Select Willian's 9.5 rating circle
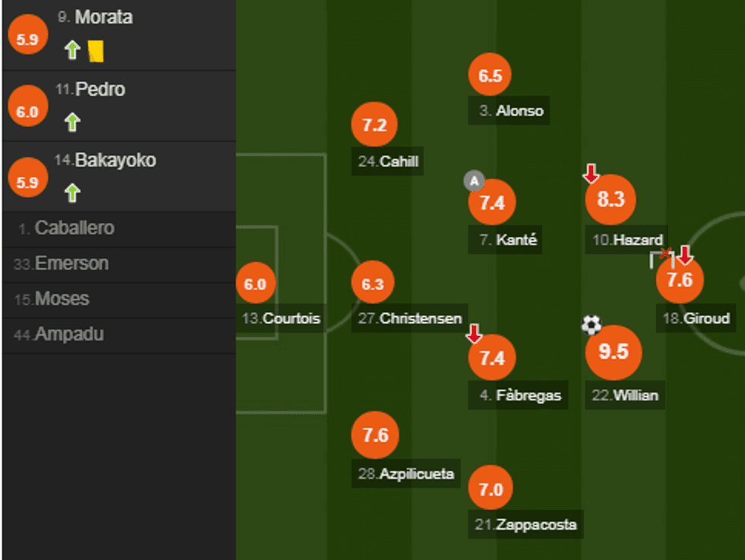Viewport: 745px width, 560px height. click(613, 352)
